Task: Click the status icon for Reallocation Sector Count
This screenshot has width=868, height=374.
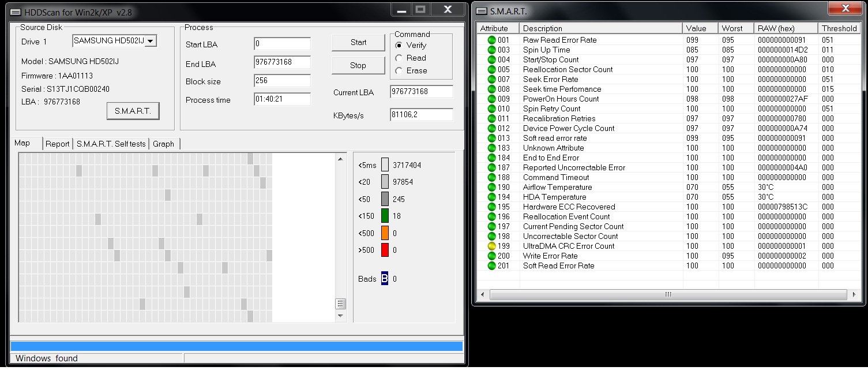Action: click(491, 69)
